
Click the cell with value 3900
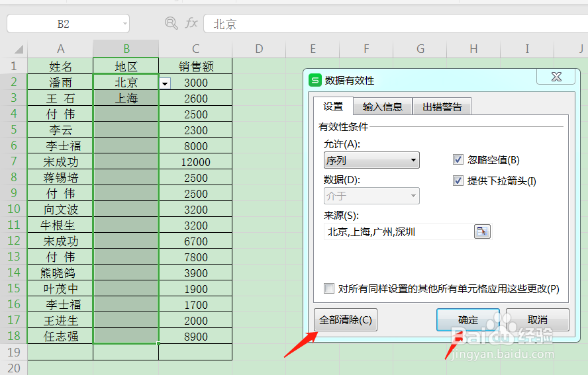pyautogui.click(x=195, y=272)
